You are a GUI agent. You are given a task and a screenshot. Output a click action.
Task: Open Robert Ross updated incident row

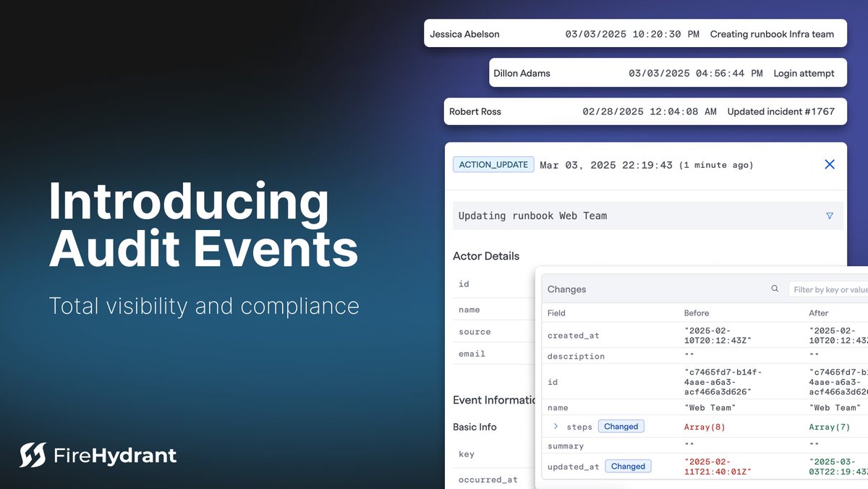pos(645,111)
